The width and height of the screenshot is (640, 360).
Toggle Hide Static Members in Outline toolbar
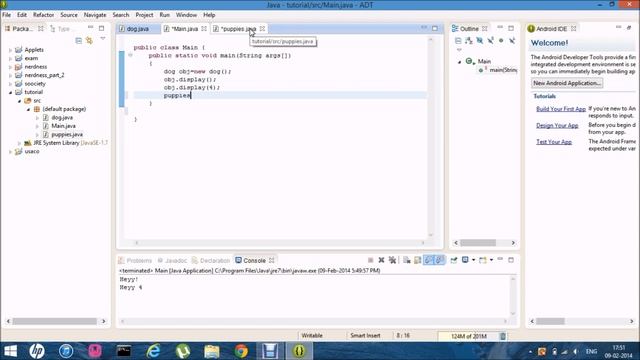tap(490, 40)
